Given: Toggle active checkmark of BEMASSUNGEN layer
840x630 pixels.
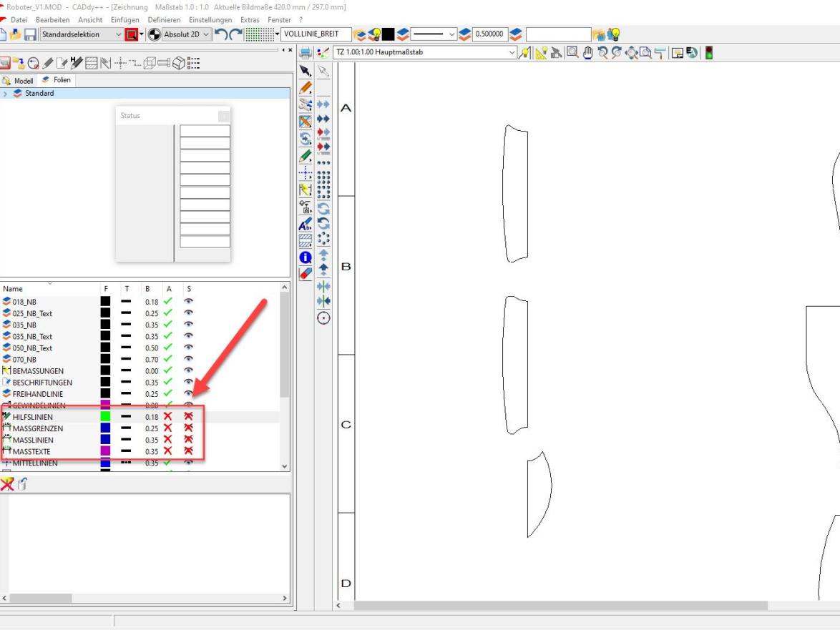Looking at the screenshot, I should coord(168,371).
